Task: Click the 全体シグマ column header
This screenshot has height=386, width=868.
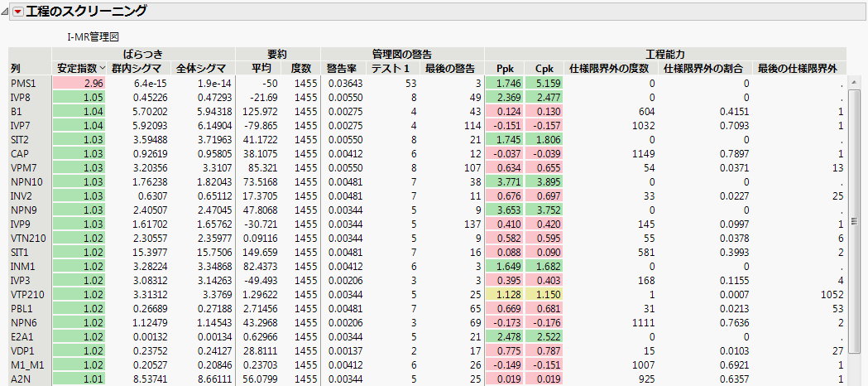Action: (x=204, y=68)
